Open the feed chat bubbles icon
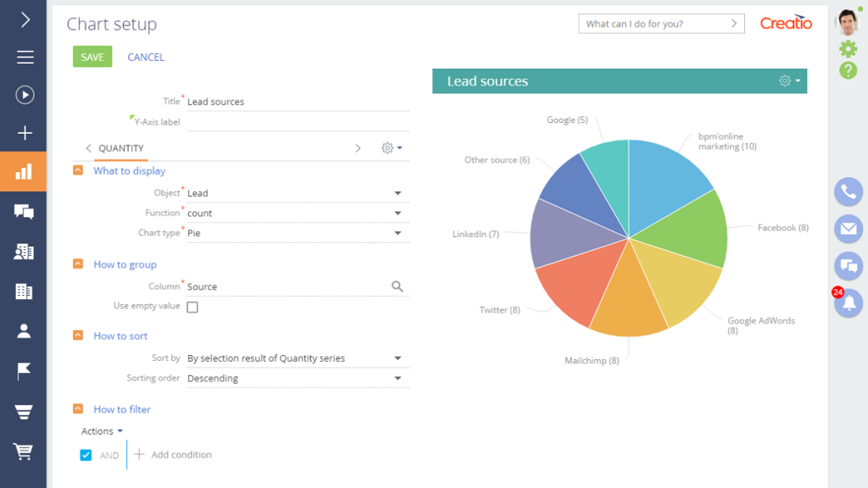This screenshot has height=488, width=868. tap(24, 211)
